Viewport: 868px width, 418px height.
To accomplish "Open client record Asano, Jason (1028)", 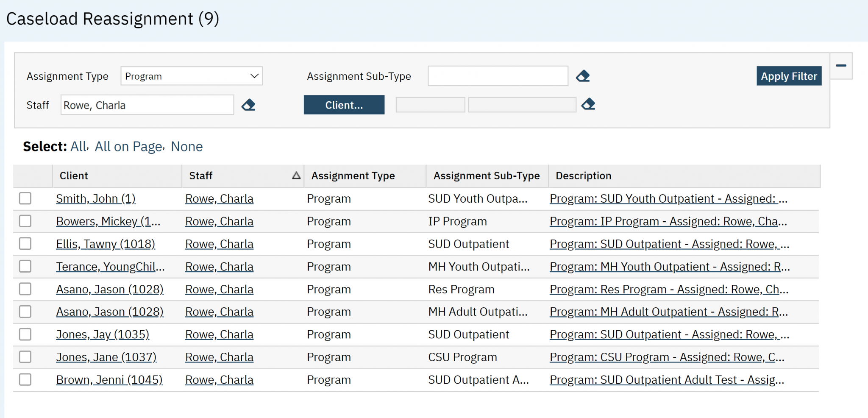I will point(109,289).
